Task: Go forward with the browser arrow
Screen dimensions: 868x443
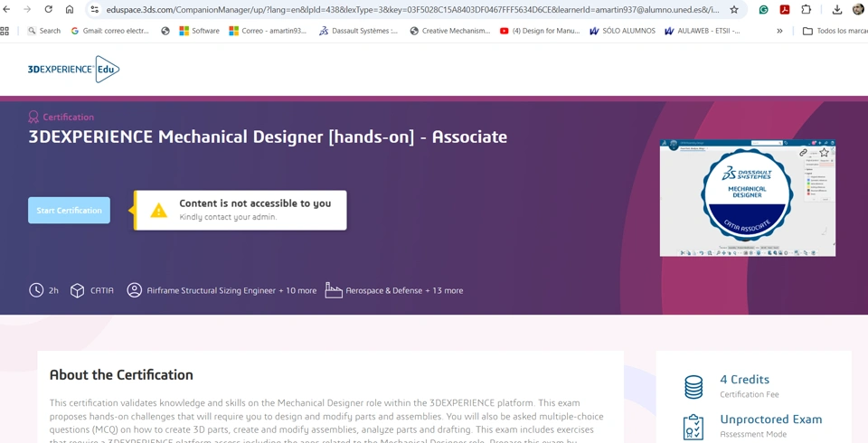Action: coord(27,9)
